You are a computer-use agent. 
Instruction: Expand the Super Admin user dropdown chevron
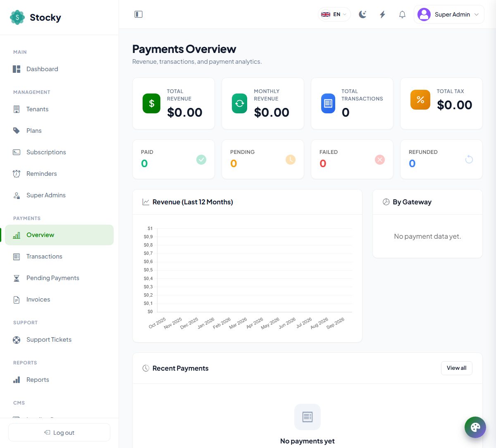(477, 14)
